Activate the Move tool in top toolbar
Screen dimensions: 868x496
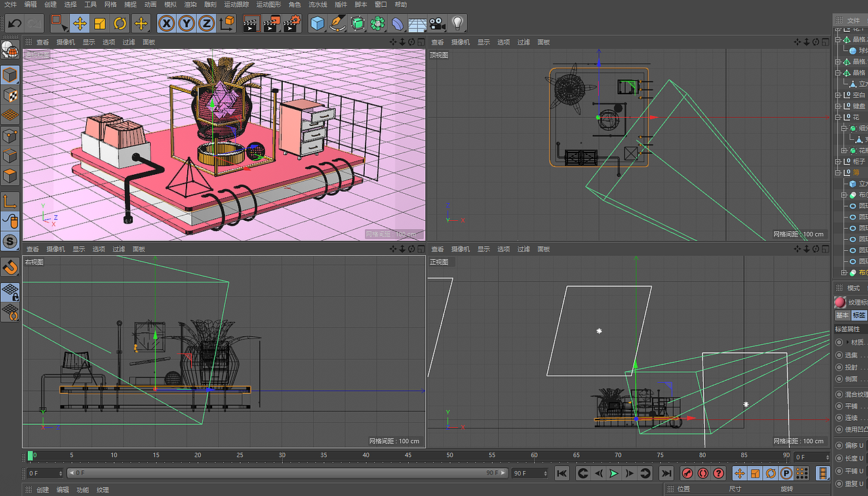[79, 24]
